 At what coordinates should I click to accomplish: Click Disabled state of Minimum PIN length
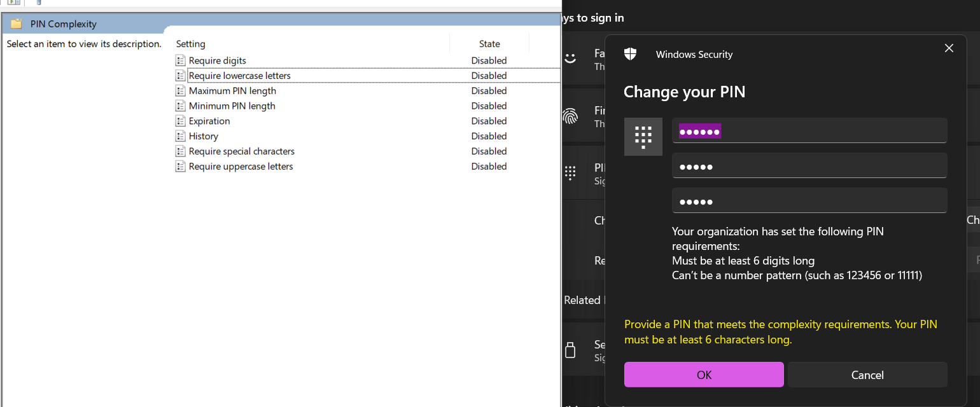[x=489, y=106]
